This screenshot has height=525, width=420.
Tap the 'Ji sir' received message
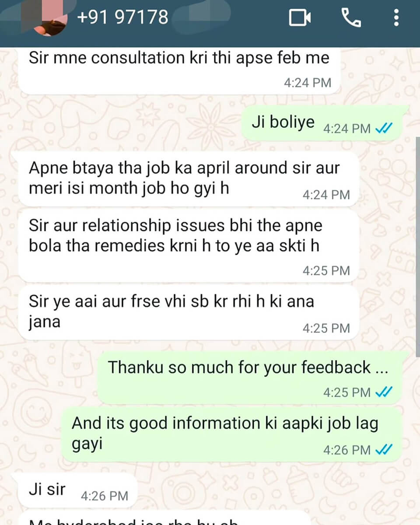(74, 490)
